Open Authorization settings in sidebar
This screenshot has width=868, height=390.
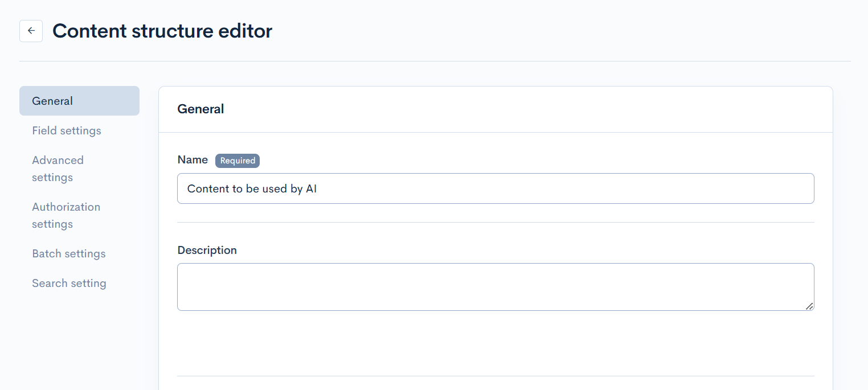click(66, 215)
